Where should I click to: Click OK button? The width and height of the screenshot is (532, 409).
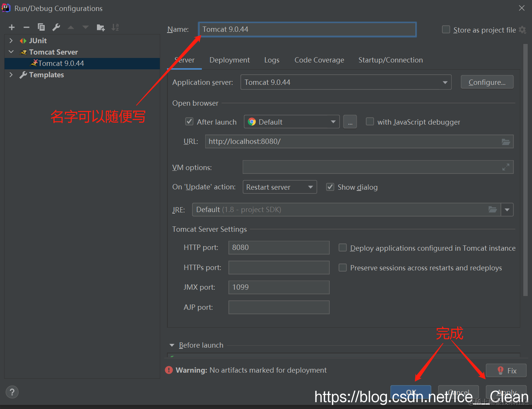click(411, 392)
